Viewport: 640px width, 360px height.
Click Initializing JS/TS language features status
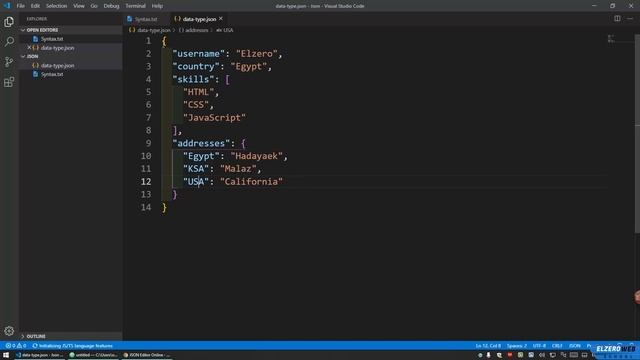73,346
